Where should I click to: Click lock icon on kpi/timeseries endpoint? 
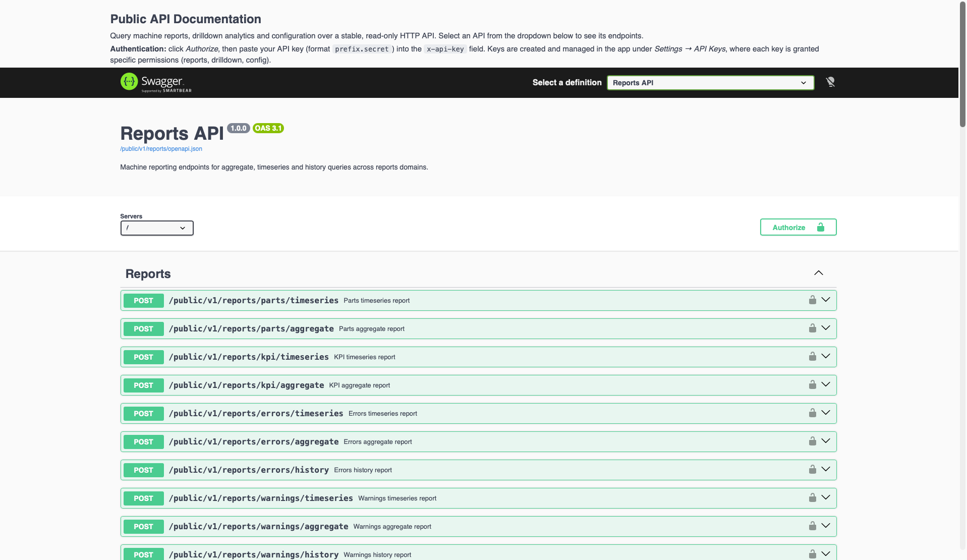[x=812, y=356]
